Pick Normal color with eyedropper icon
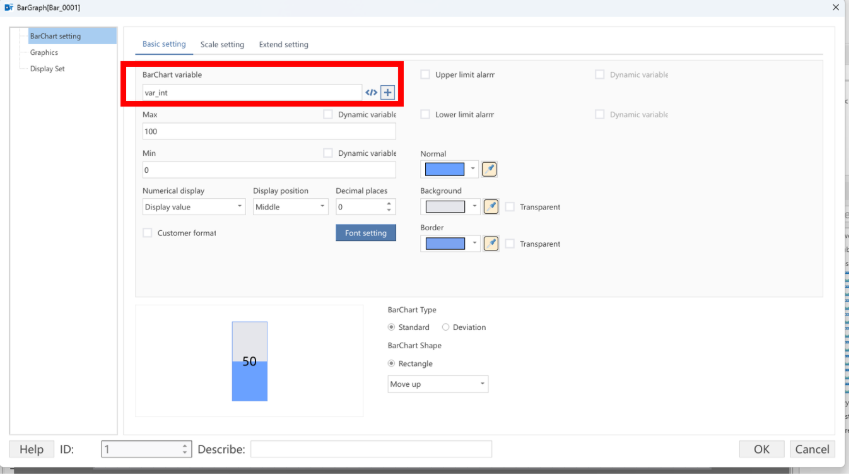The height and width of the screenshot is (474, 849). [489, 170]
